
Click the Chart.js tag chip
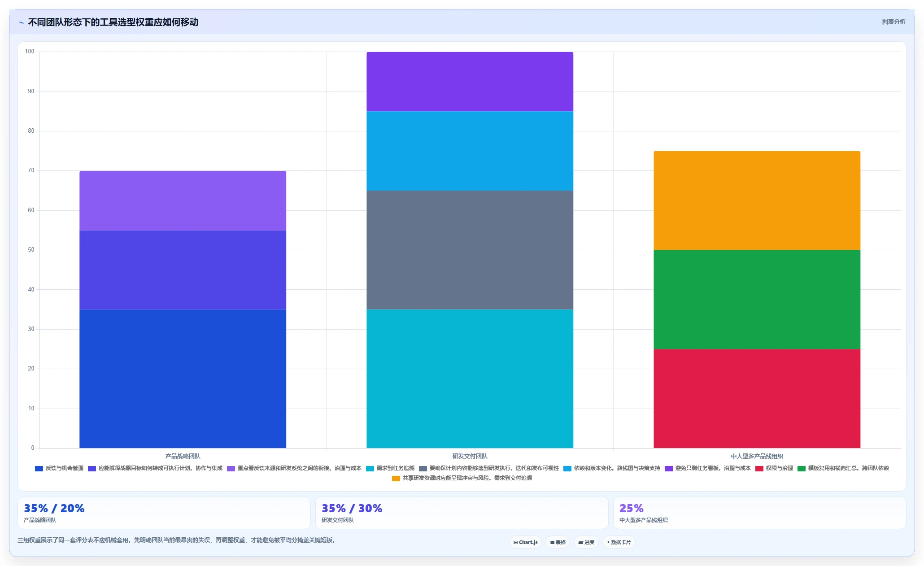pos(525,542)
